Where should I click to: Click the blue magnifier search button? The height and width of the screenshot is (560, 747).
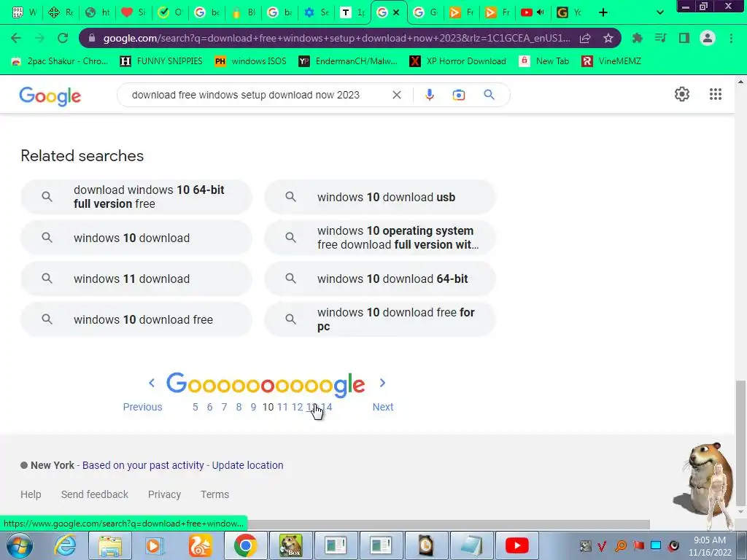pyautogui.click(x=489, y=95)
